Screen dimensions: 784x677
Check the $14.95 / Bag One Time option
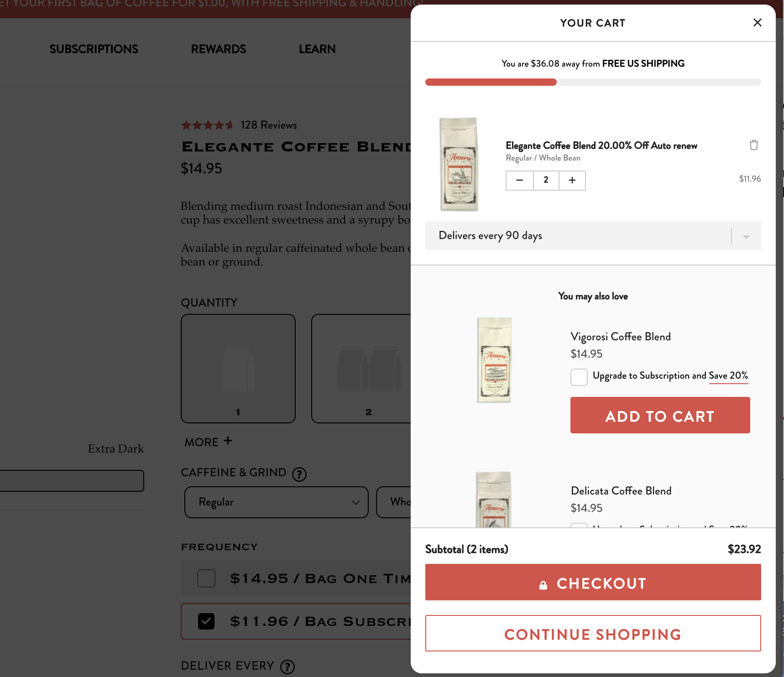(x=206, y=578)
